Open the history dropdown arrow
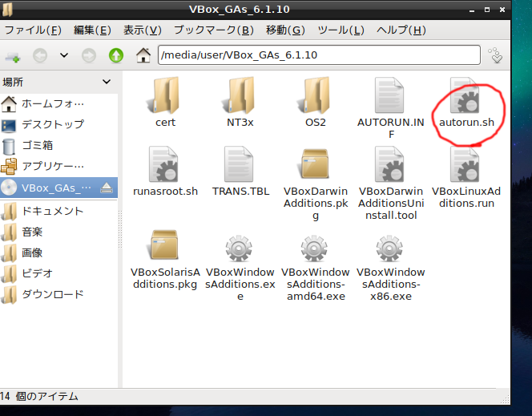Image resolution: width=532 pixels, height=416 pixels. coord(64,55)
